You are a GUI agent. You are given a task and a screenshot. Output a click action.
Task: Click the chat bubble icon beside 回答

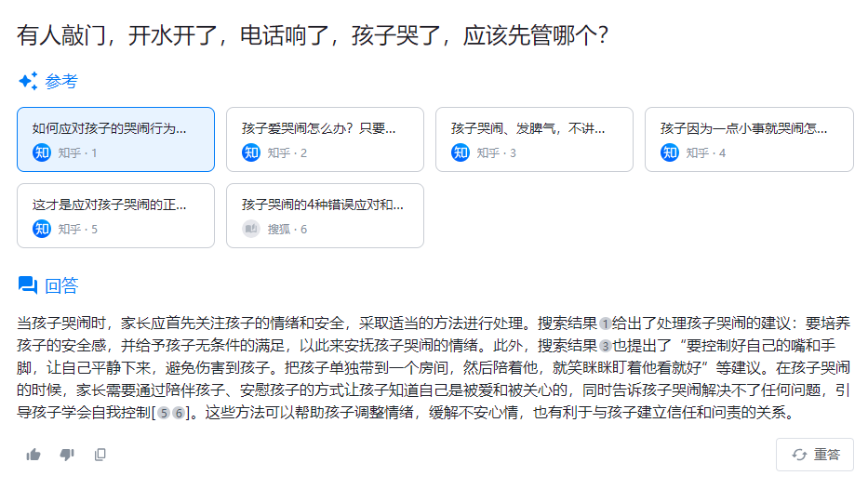[28, 285]
